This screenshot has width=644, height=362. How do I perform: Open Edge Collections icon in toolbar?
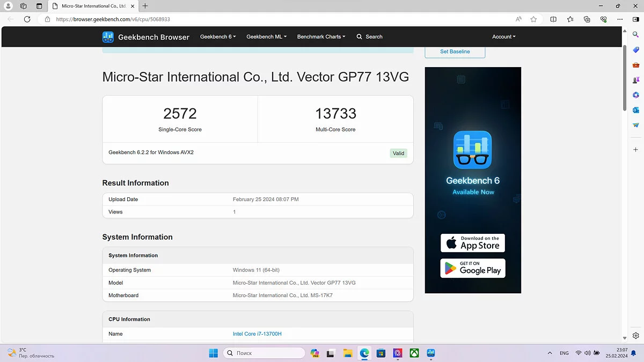(x=587, y=19)
